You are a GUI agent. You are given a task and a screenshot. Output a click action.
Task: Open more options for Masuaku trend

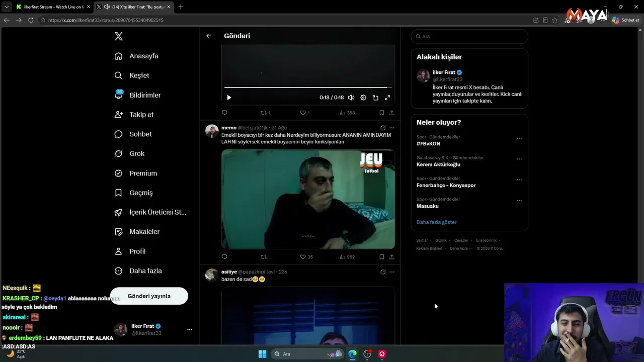pyautogui.click(x=519, y=201)
